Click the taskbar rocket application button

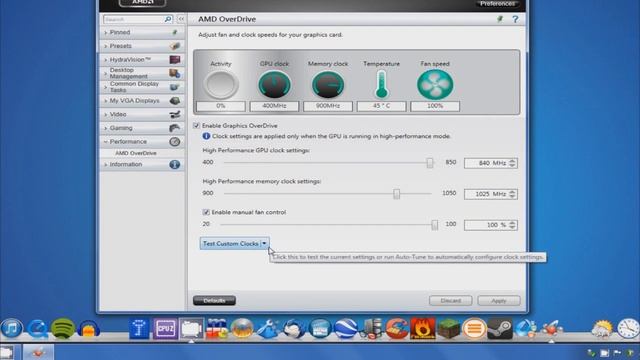38,352
